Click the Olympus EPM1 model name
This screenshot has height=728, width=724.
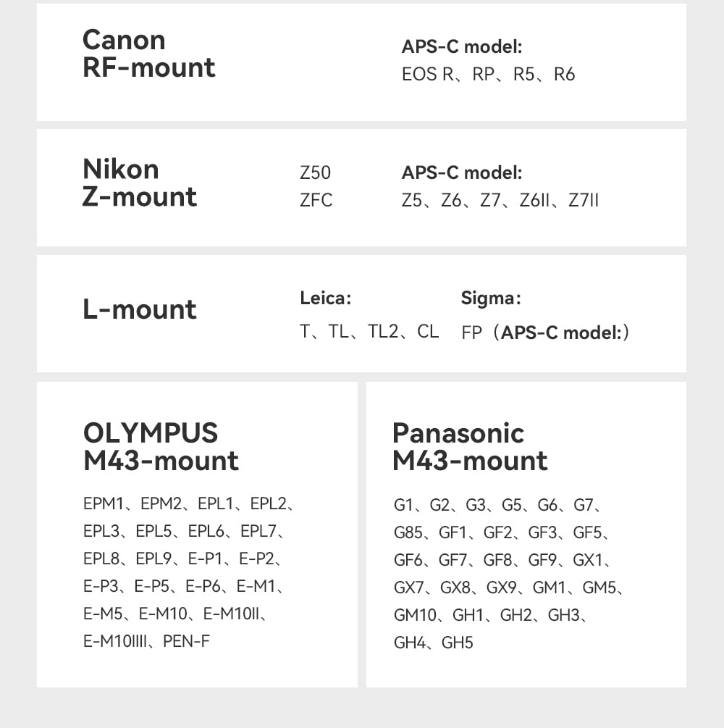point(104,504)
